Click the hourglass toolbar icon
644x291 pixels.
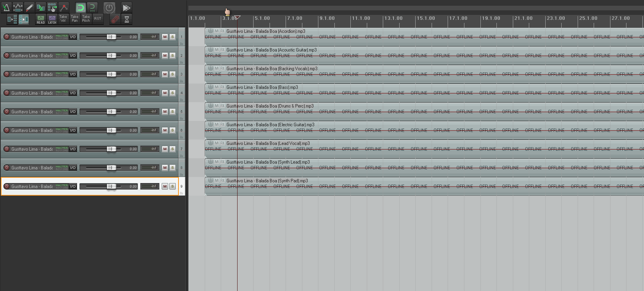coord(127,19)
